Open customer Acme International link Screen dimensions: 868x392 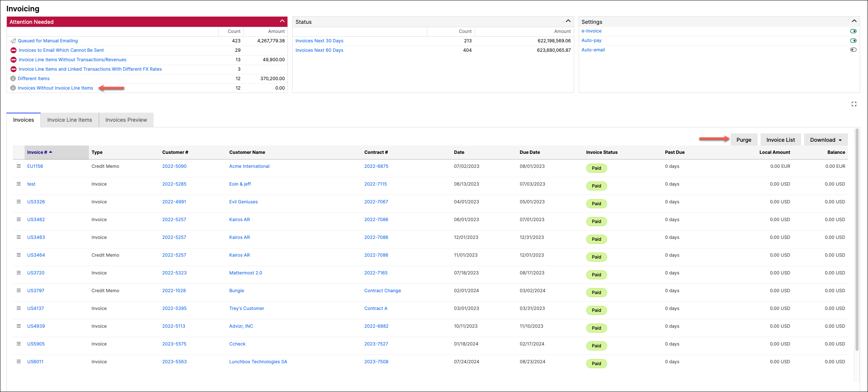[249, 166]
